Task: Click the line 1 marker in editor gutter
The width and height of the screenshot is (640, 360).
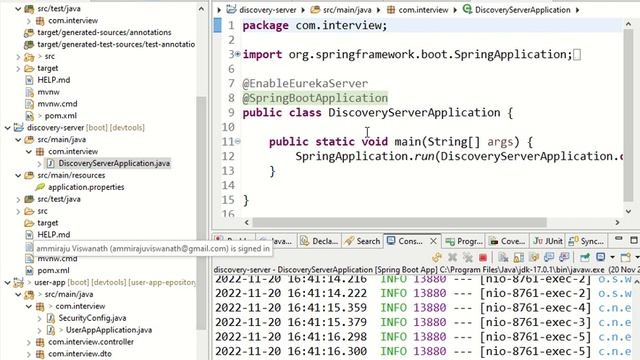Action: tap(218, 25)
